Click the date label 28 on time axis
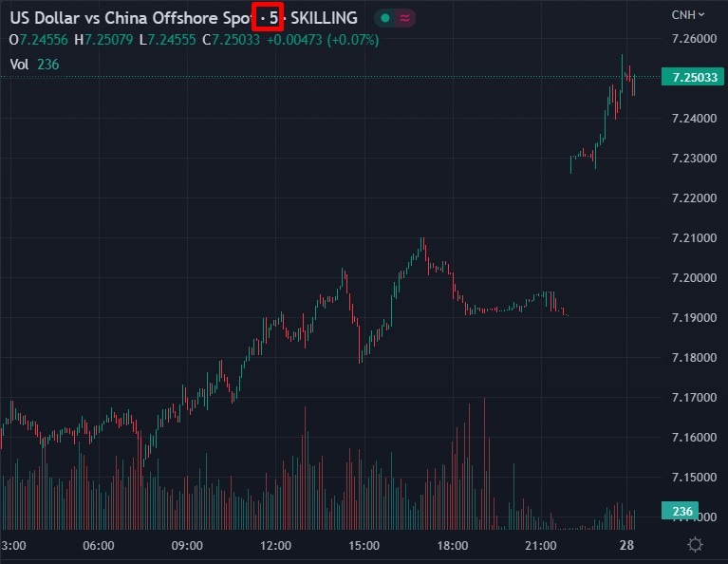Viewport: 728px width, 564px height. (x=626, y=545)
